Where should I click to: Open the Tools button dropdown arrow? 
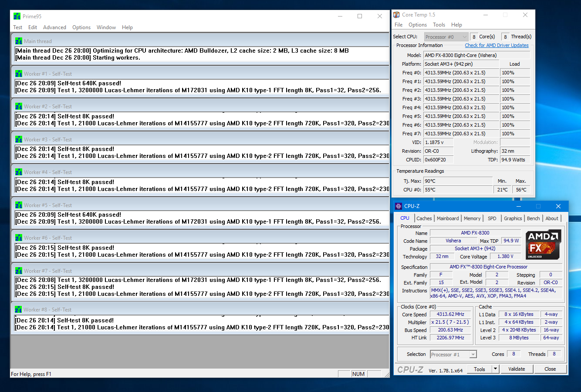point(495,369)
